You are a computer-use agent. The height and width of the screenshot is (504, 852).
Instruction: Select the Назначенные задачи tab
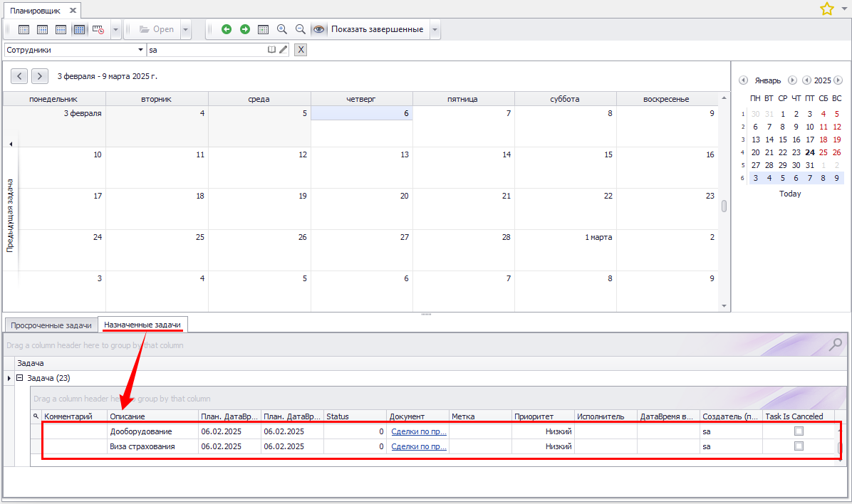142,325
